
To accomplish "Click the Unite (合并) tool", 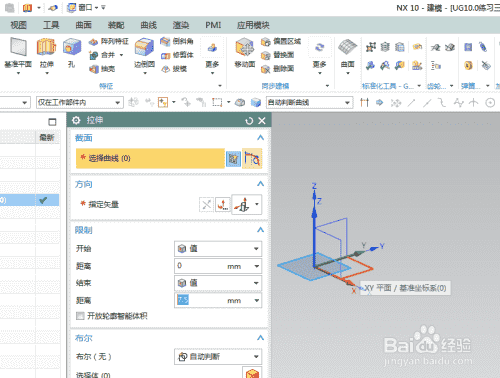I will coord(103,55).
